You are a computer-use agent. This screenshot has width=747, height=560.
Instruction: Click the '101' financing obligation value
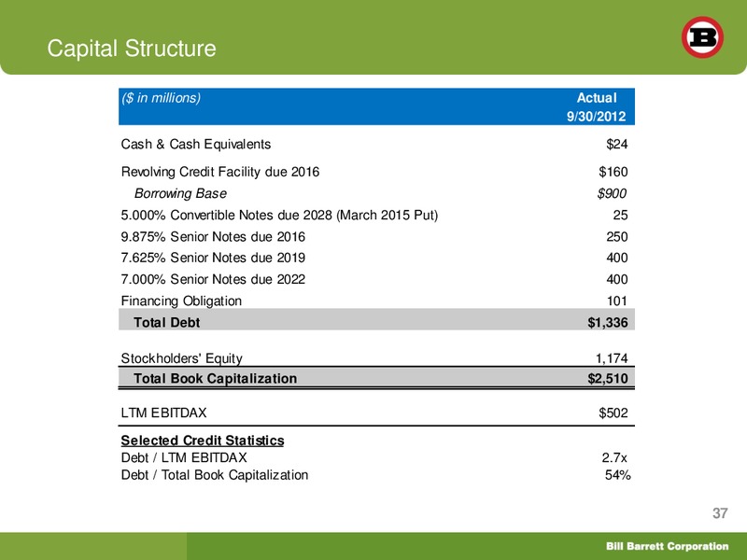click(x=617, y=301)
